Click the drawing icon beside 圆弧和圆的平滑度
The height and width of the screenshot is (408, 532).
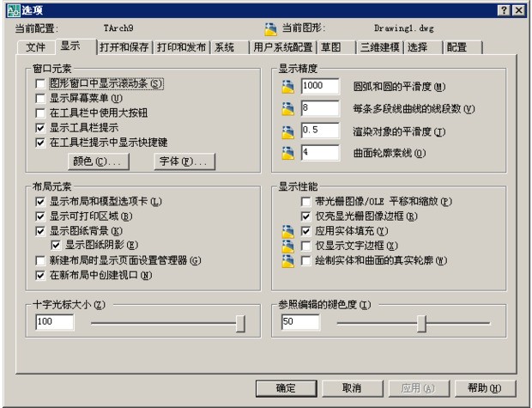(x=287, y=87)
